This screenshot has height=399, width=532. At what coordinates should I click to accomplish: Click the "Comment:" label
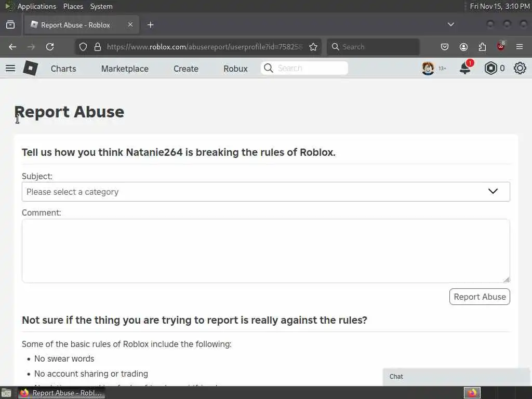pyautogui.click(x=42, y=212)
